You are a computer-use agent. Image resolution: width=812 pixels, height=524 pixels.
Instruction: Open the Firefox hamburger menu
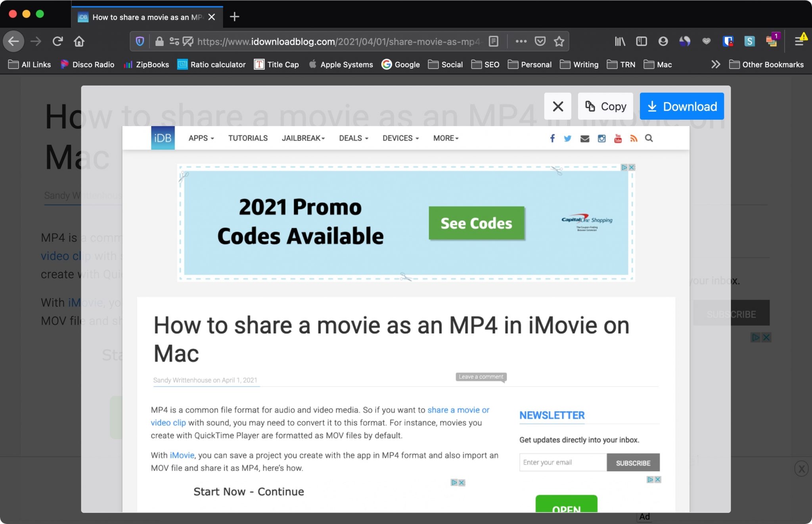799,41
